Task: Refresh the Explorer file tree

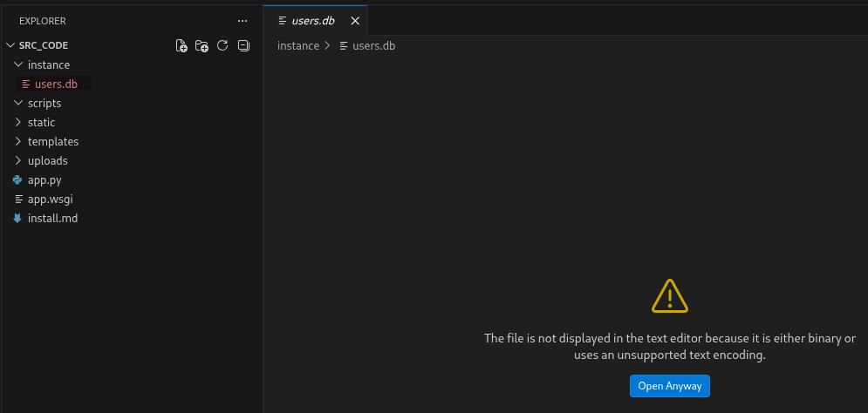Action: point(222,45)
